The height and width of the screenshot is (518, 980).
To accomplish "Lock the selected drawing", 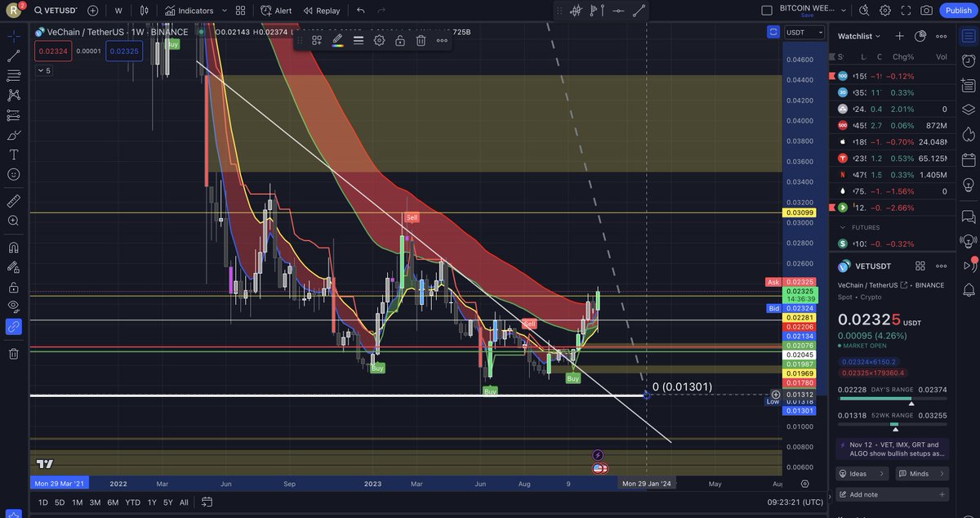I will pos(400,40).
